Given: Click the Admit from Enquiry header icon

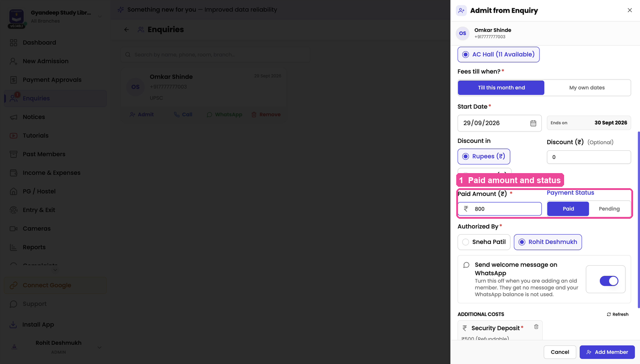Looking at the screenshot, I should [461, 11].
